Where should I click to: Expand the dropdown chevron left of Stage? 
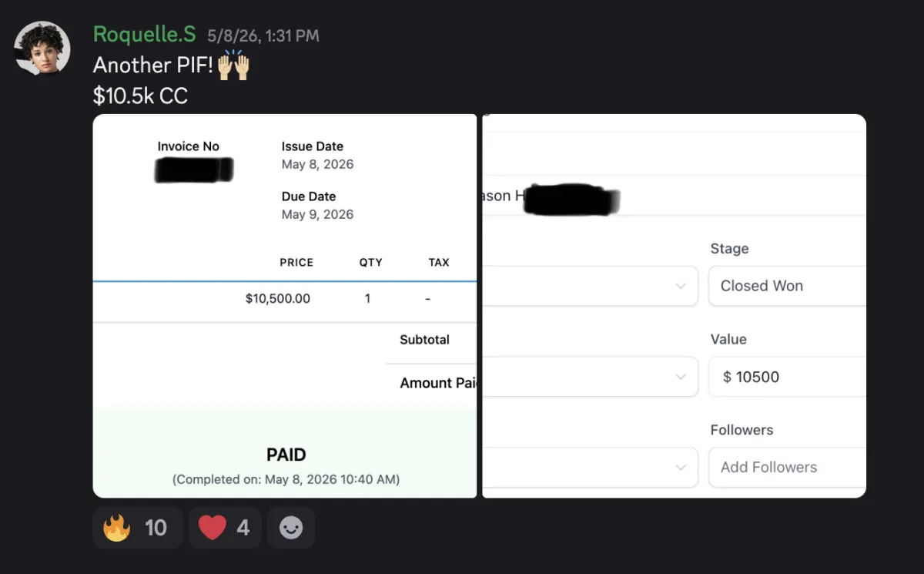click(x=681, y=286)
